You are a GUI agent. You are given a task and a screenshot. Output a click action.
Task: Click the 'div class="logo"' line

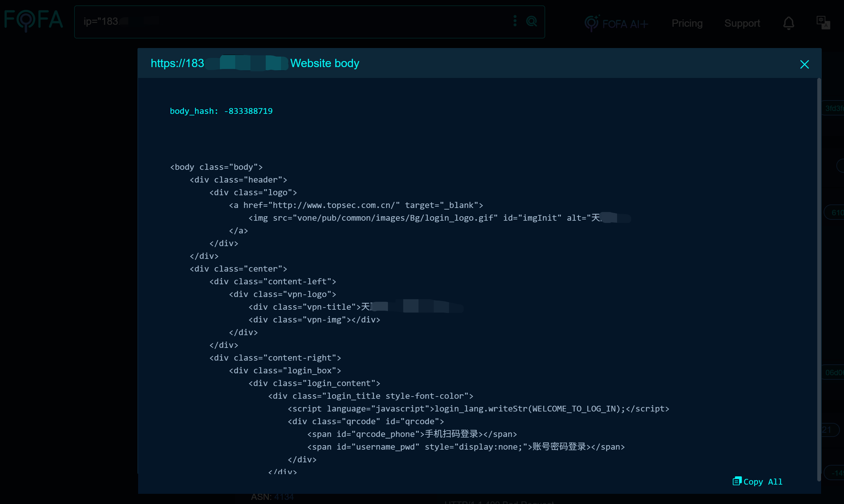tap(253, 193)
